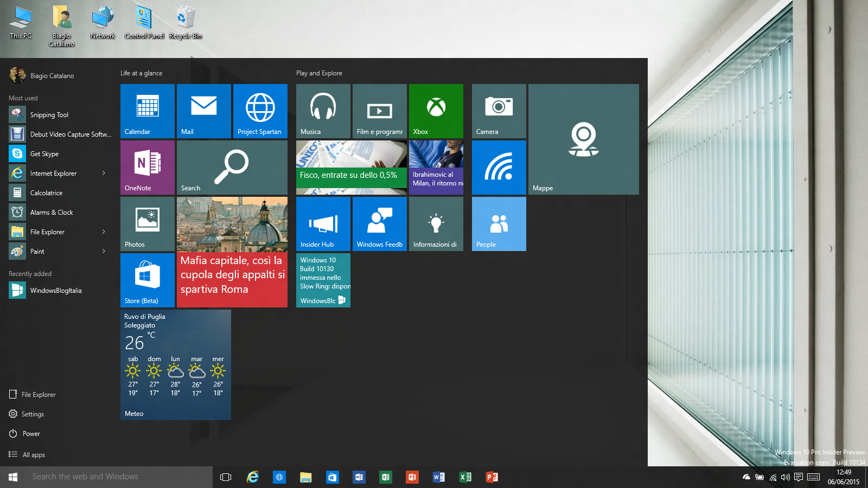Expand Internet Explorer jump list arrow
Image resolution: width=868 pixels, height=488 pixels.
(x=104, y=174)
